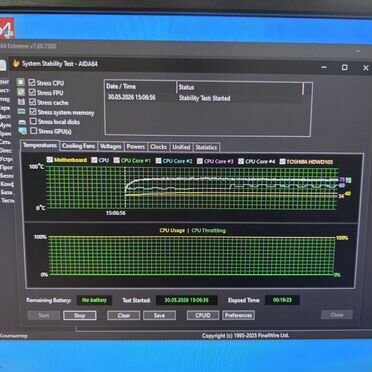The height and width of the screenshot is (372, 372).
Task: Click the CPU Throttling legend label
Action: coord(208,230)
